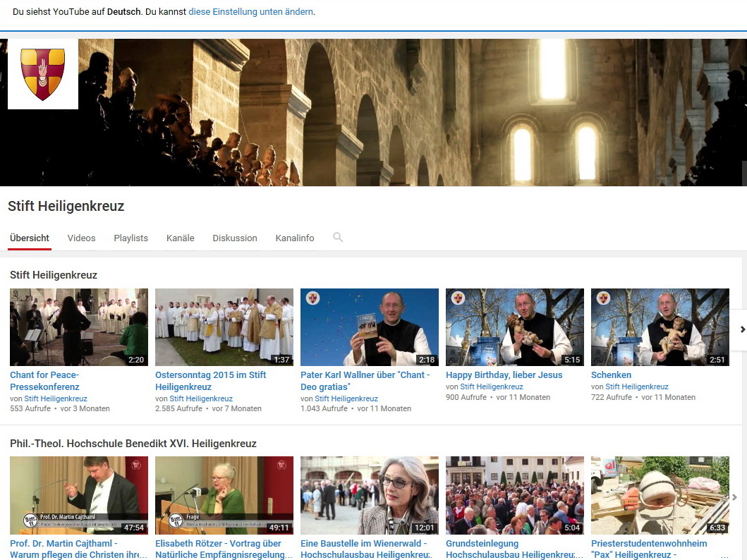Click 'diese Einstellung unten ändern' language link
The width and height of the screenshot is (747, 560).
251,11
